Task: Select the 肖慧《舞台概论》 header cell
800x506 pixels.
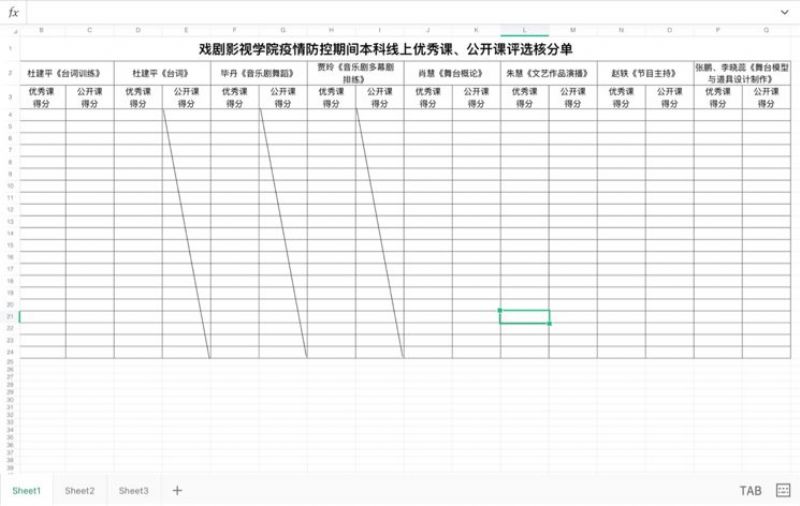Action: click(452, 73)
